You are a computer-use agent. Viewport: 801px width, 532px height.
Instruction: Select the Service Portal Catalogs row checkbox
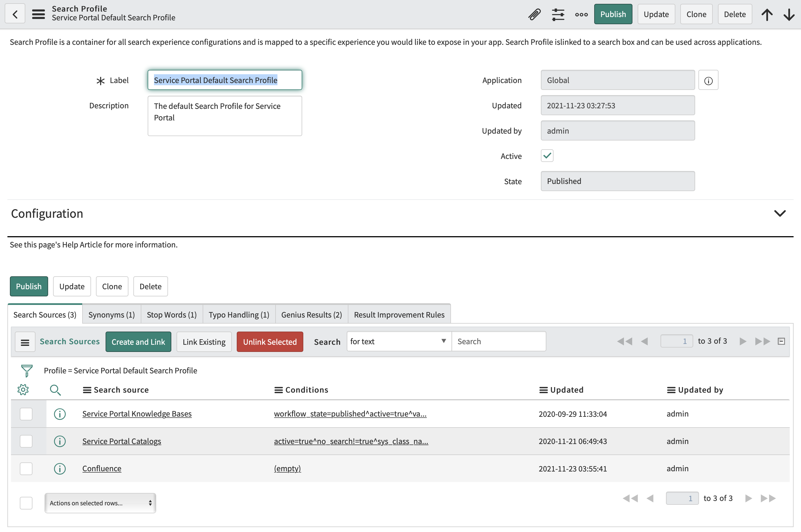click(x=26, y=441)
